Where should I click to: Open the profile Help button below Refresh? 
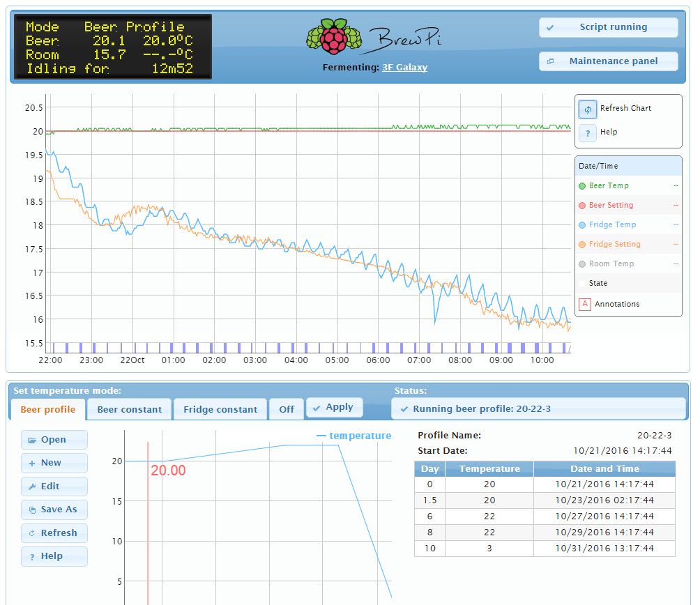tap(54, 556)
